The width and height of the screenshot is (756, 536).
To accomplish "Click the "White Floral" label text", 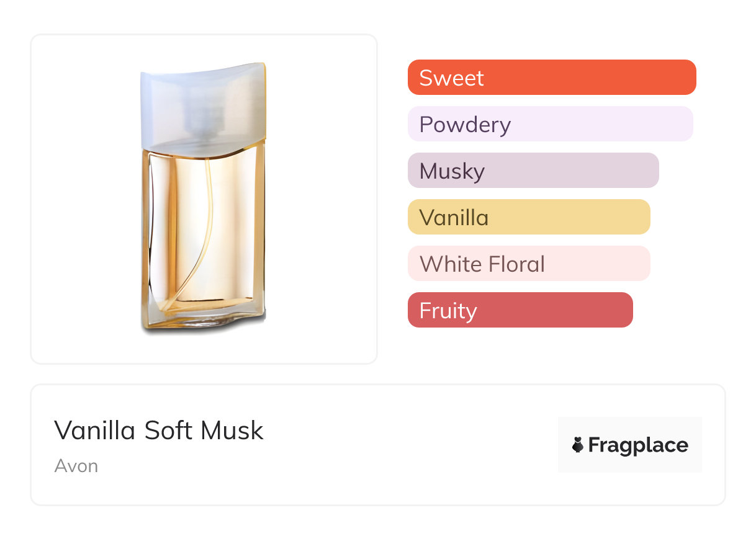I will pyautogui.click(x=482, y=264).
